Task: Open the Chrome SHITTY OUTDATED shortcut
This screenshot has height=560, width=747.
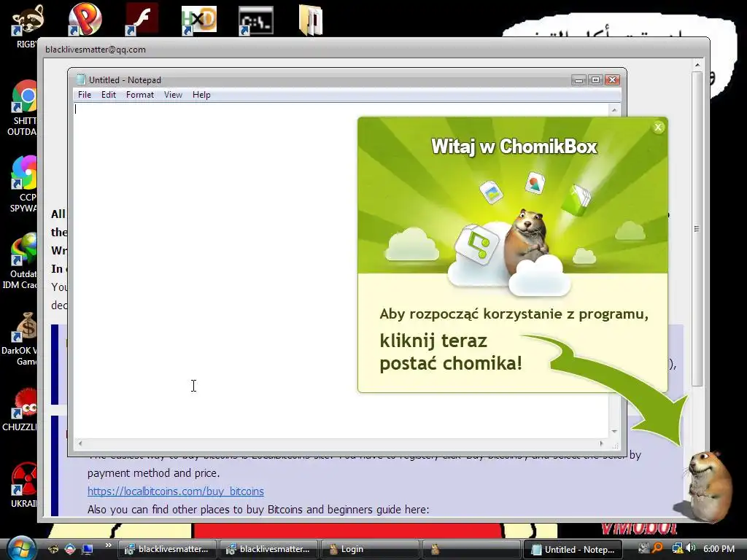Action: [23, 108]
